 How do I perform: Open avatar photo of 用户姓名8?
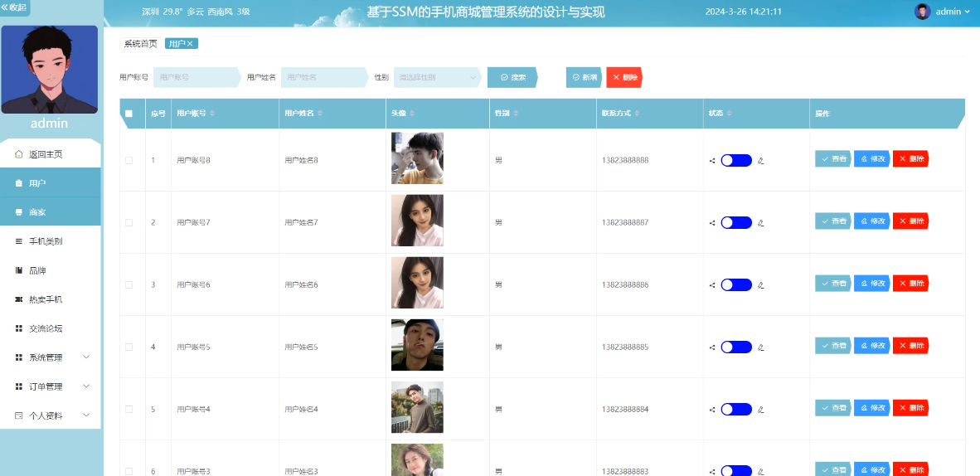tap(417, 158)
